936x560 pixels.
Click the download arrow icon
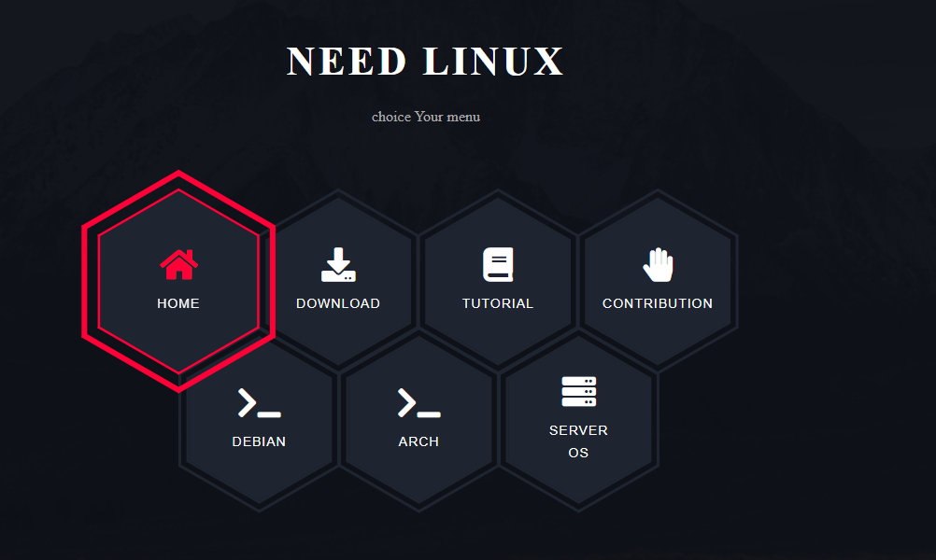pyautogui.click(x=338, y=264)
